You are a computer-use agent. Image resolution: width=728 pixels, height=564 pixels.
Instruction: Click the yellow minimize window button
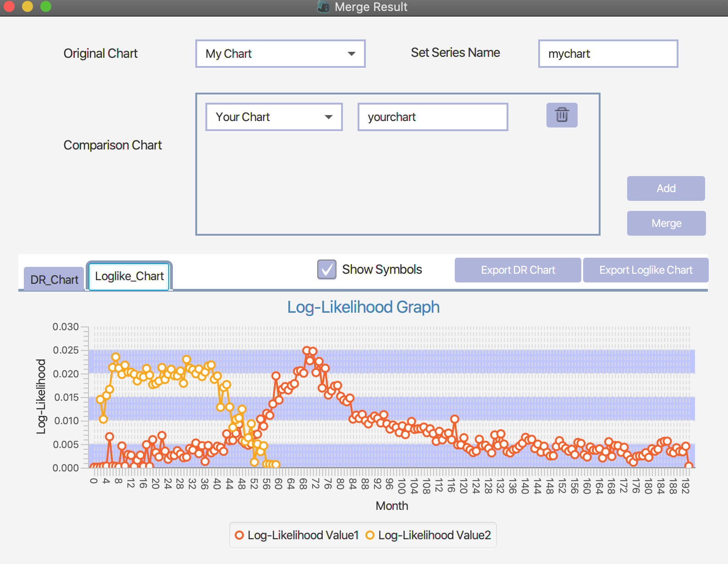28,6
